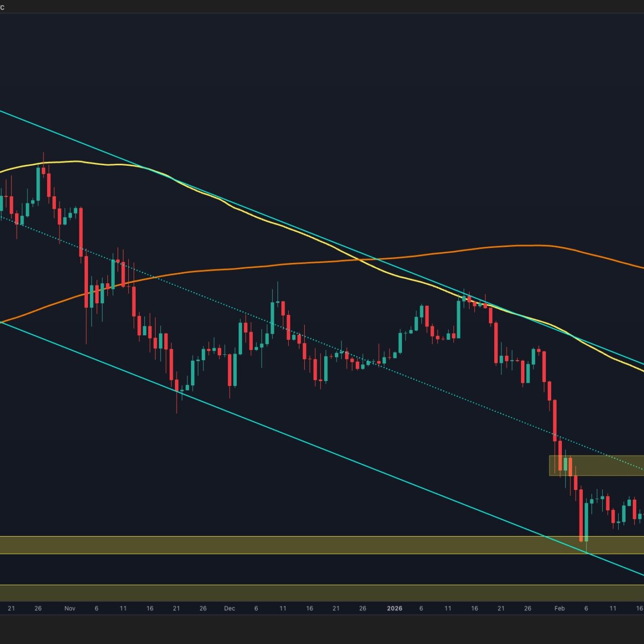Click the tall green candle at late-October peak
This screenshot has height=644, width=644.
38,184
